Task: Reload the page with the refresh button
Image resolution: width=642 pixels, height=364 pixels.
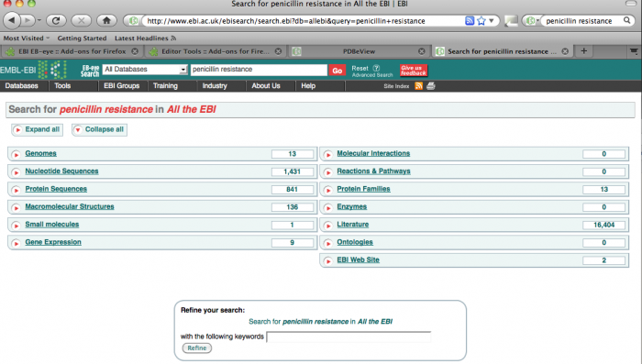Action: coord(56,20)
